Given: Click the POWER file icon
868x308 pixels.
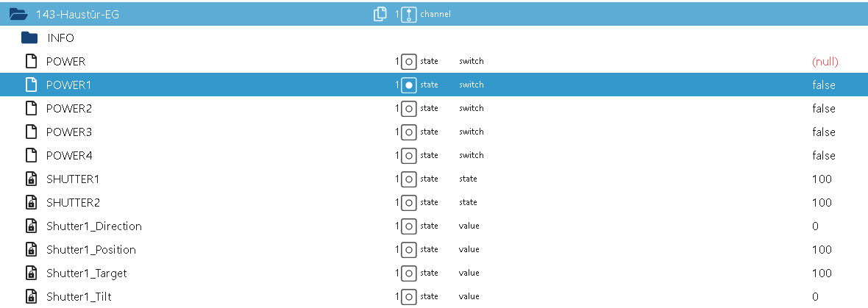Looking at the screenshot, I should [31, 61].
